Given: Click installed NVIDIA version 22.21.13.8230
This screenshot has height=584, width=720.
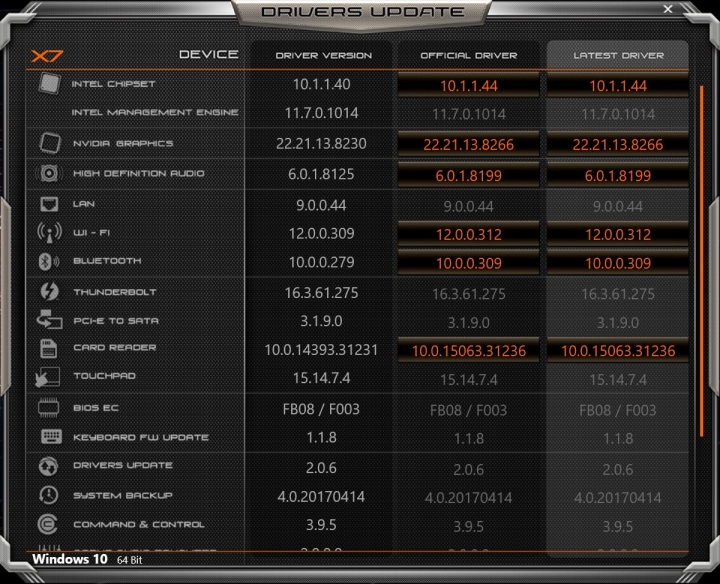Looking at the screenshot, I should (x=321, y=144).
